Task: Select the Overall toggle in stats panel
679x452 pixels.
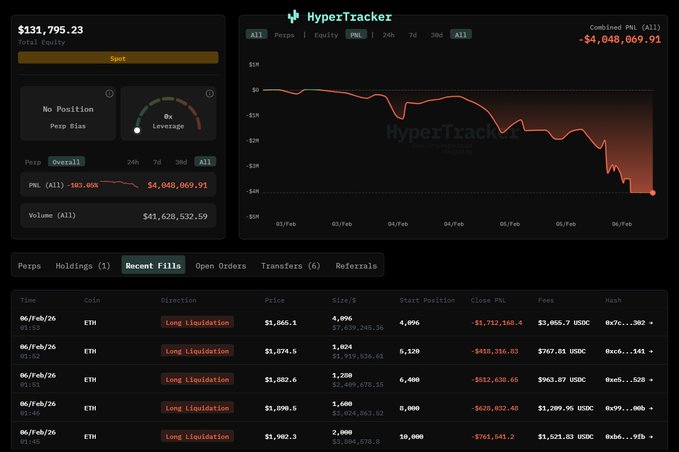Action: click(66, 162)
